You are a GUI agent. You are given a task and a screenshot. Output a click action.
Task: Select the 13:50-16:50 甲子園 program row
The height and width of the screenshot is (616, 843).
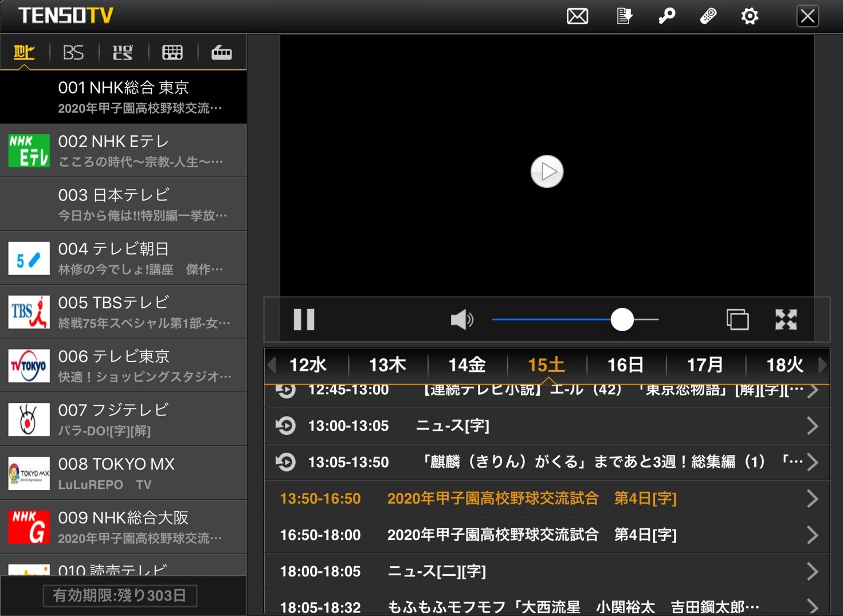pos(547,499)
